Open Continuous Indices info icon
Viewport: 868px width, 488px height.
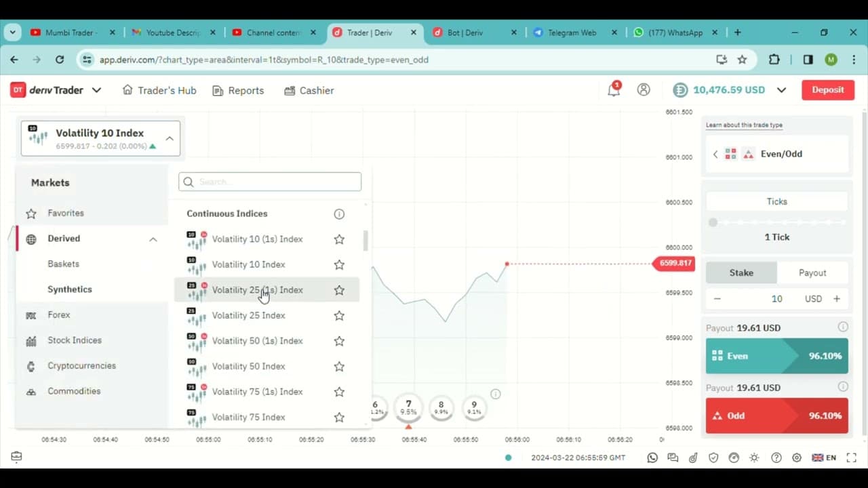(x=339, y=213)
